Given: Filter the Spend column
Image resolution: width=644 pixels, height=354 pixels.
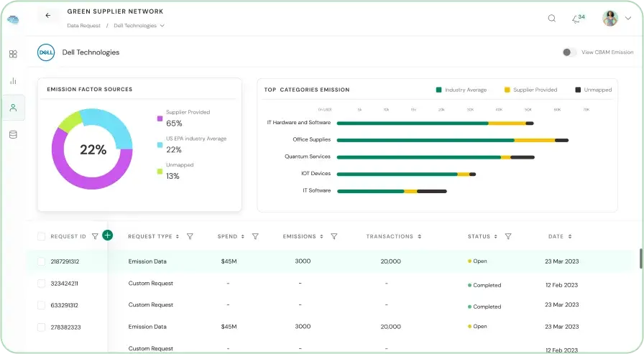Looking at the screenshot, I should point(255,236).
